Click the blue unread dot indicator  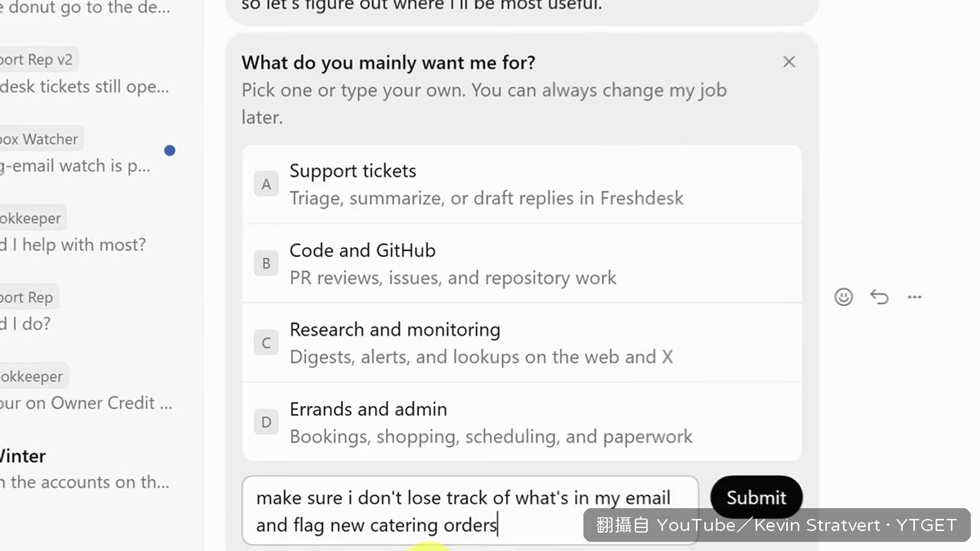pyautogui.click(x=170, y=151)
